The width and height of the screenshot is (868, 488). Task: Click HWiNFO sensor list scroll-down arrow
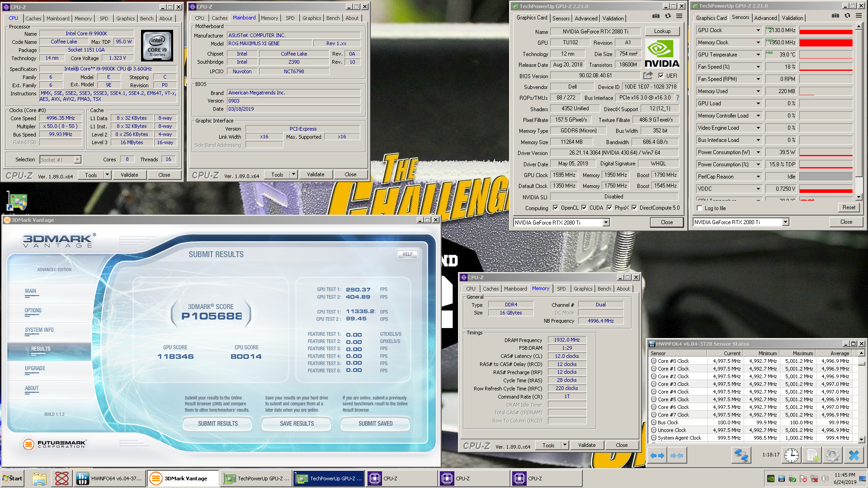(x=861, y=439)
